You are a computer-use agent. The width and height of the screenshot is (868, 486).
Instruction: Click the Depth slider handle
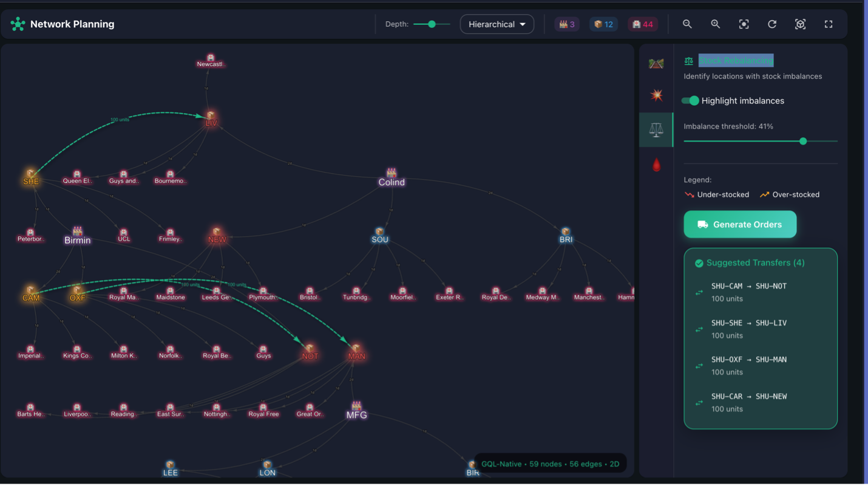click(432, 24)
